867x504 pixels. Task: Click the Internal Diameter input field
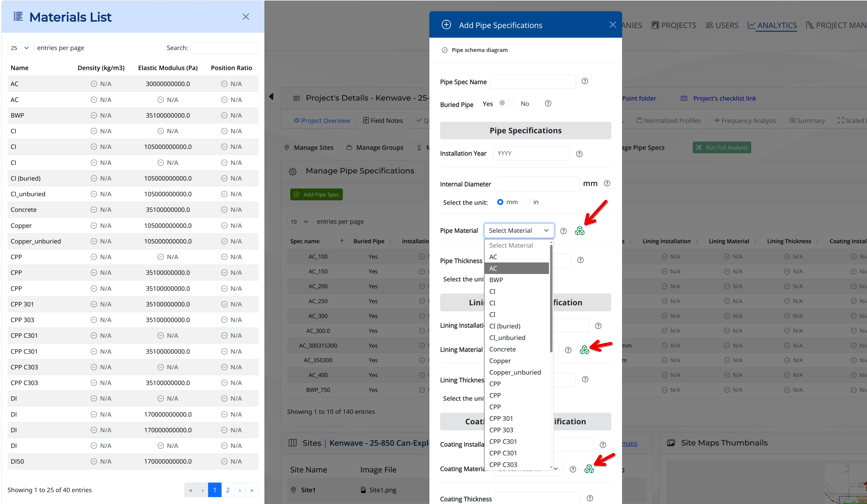point(537,184)
